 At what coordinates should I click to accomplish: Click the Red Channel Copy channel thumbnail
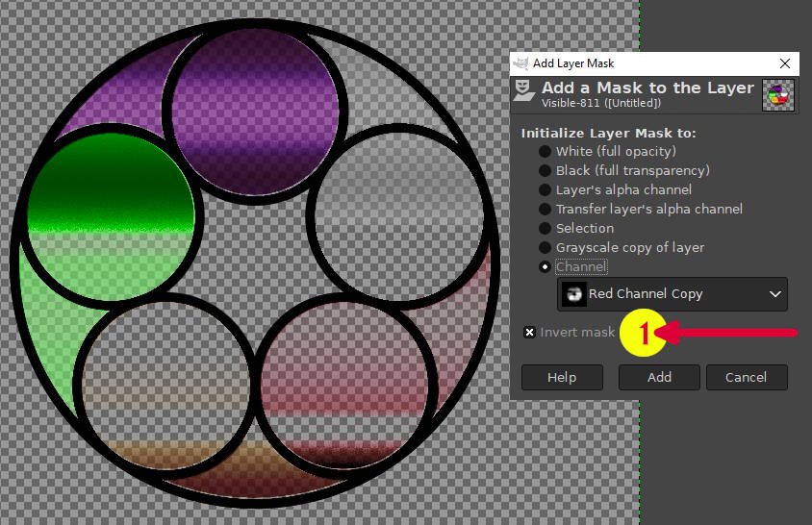(573, 294)
